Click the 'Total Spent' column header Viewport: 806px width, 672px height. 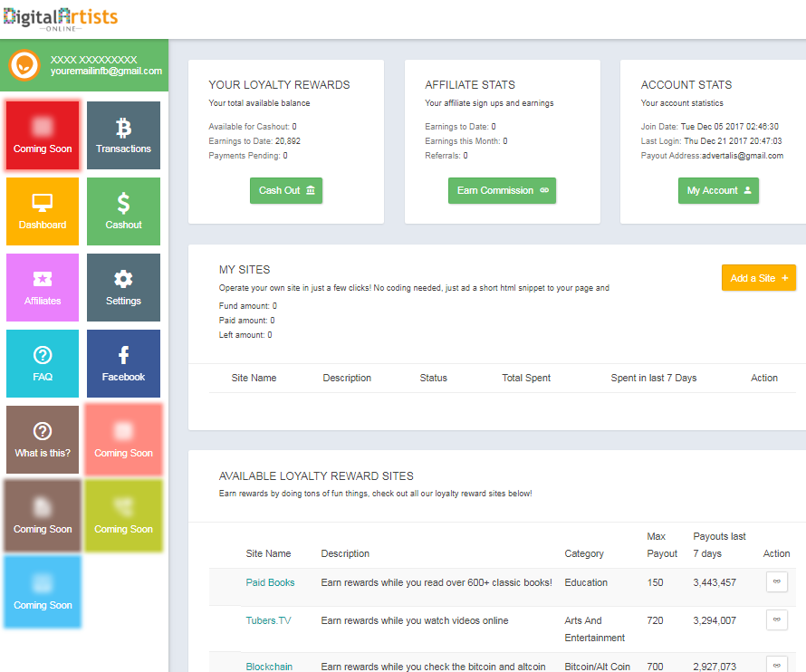(526, 378)
